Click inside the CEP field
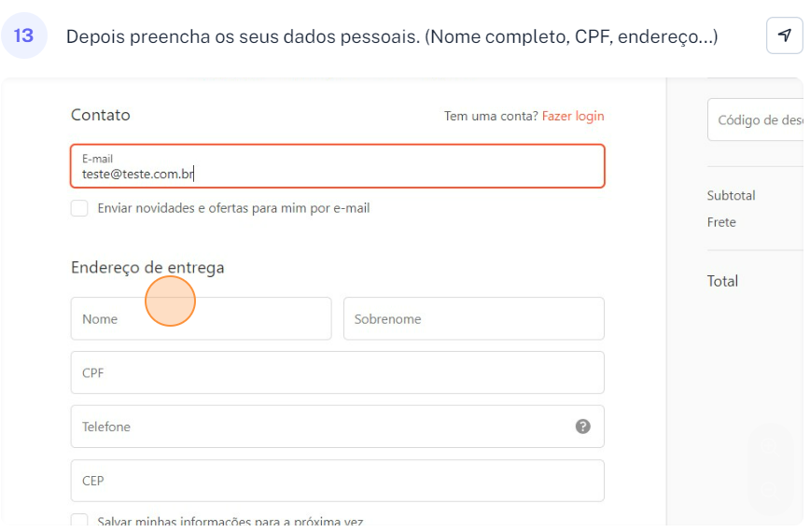The image size is (810, 532). click(x=337, y=481)
